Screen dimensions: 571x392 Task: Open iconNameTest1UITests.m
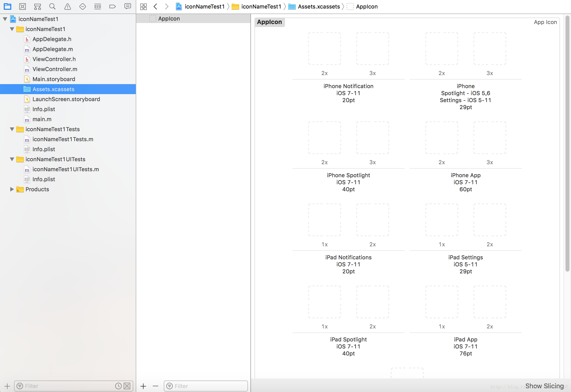tap(66, 169)
